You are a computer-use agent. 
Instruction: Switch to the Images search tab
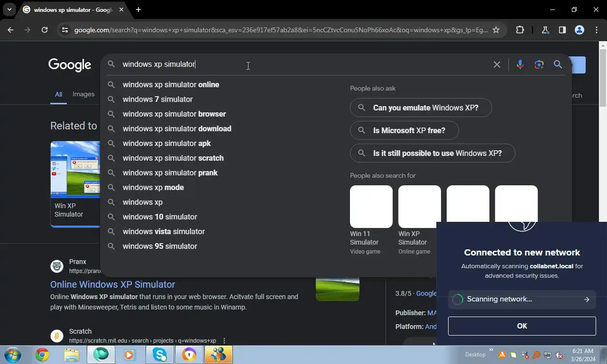[83, 94]
